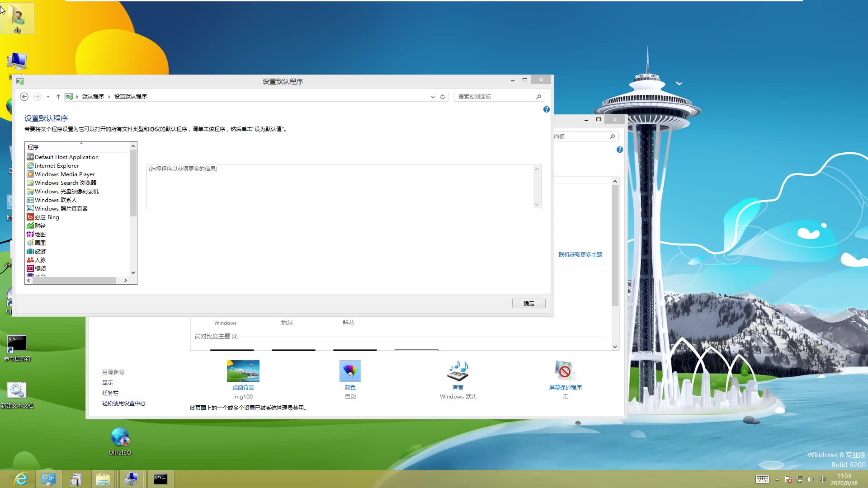Open File Explorer from the taskbar
868x488 pixels.
point(104,479)
